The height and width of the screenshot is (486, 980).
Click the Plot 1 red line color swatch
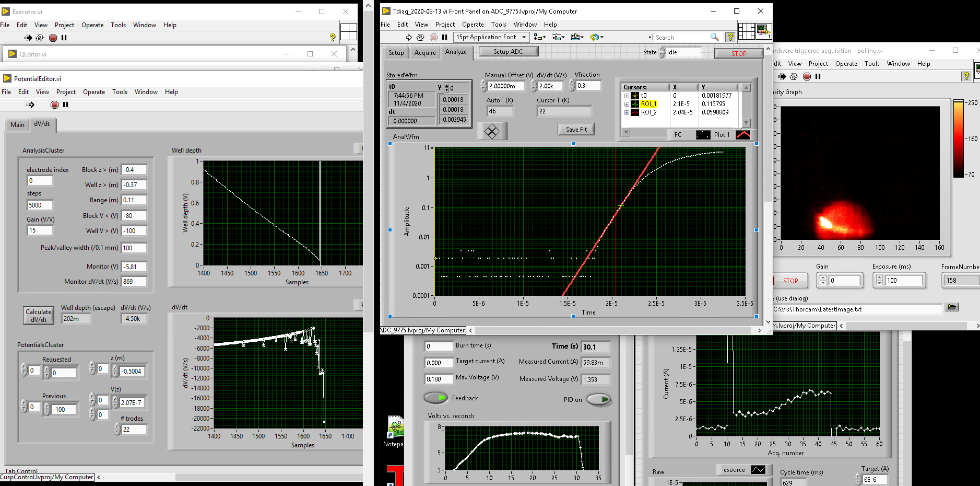pos(742,135)
